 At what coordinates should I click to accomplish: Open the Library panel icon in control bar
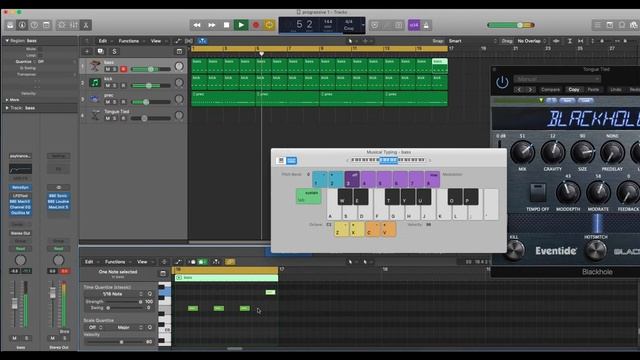(x=10, y=25)
